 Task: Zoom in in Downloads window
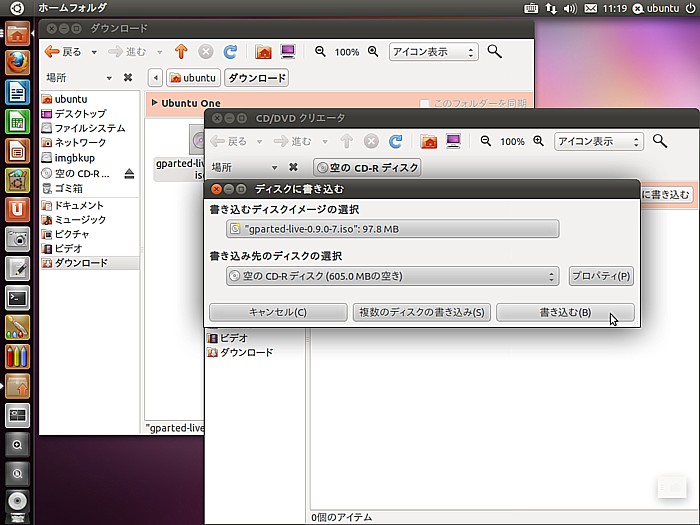tap(373, 52)
